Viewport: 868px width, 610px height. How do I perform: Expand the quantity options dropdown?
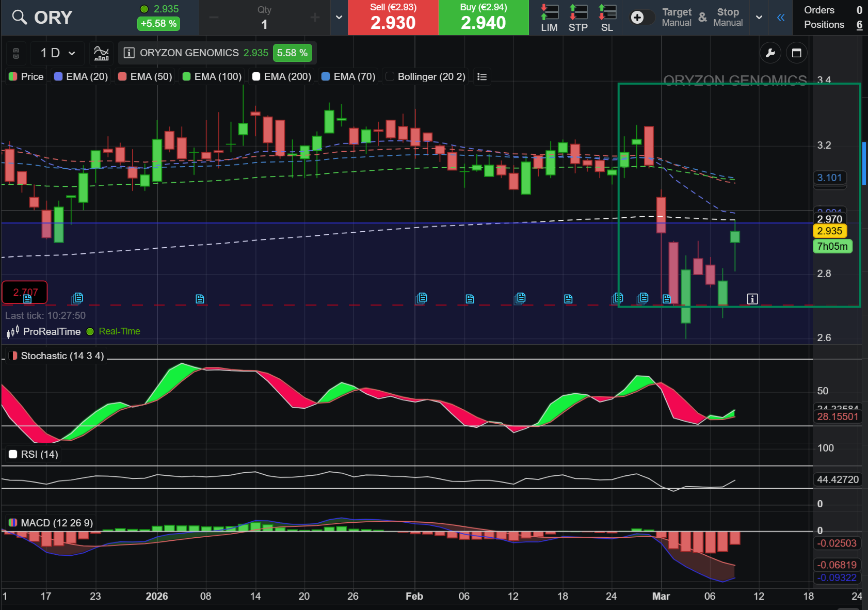(x=339, y=18)
